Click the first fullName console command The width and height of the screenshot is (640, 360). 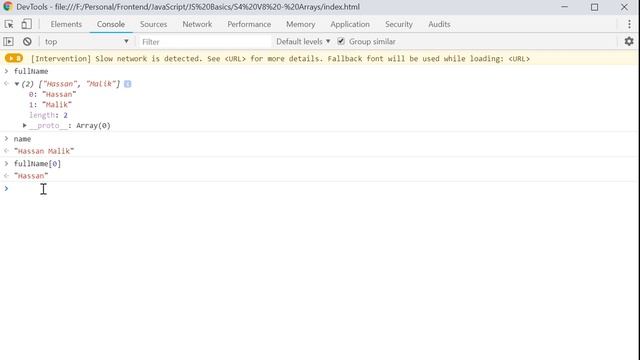click(31, 71)
